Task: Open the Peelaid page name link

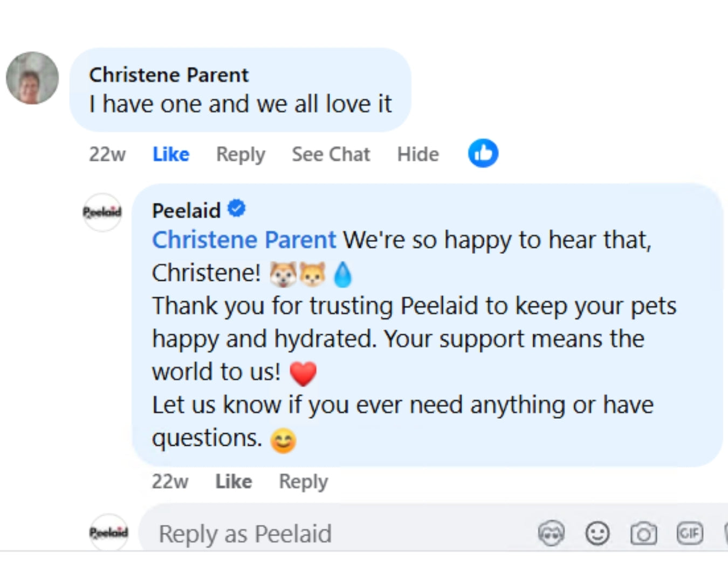Action: tap(186, 210)
